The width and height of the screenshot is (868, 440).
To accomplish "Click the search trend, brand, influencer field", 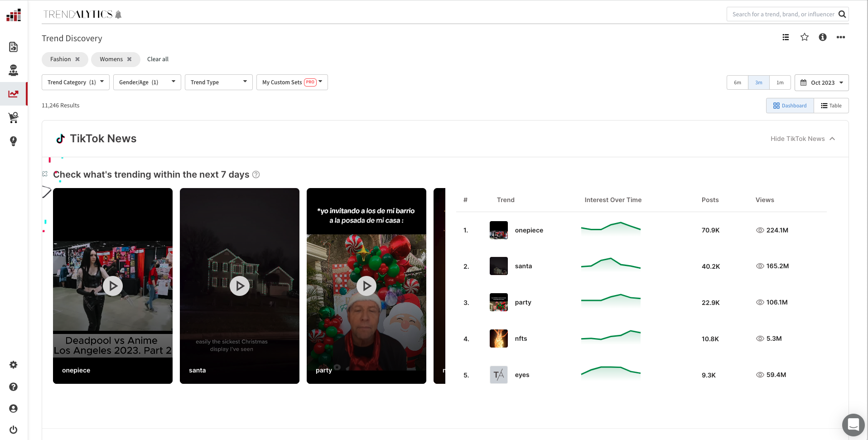I will click(x=783, y=14).
